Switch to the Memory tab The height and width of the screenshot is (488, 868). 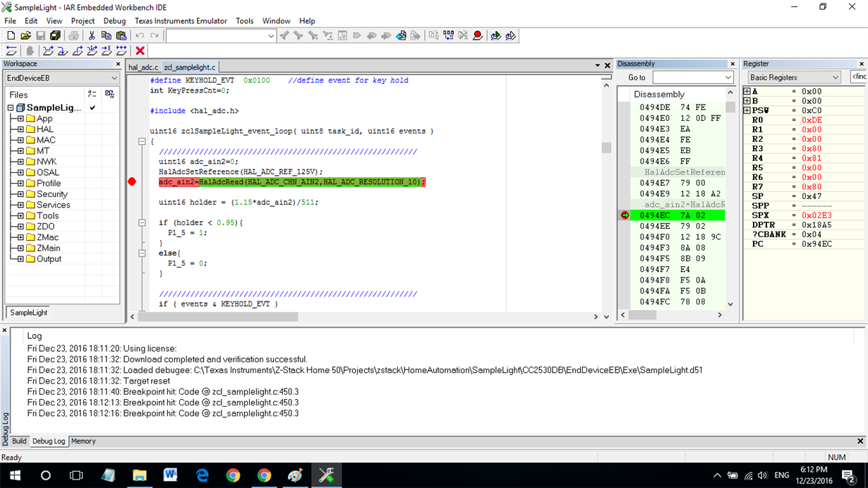[x=83, y=441]
